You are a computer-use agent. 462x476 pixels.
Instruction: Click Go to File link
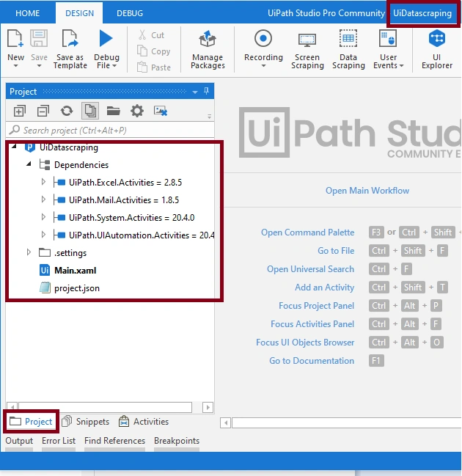(336, 250)
